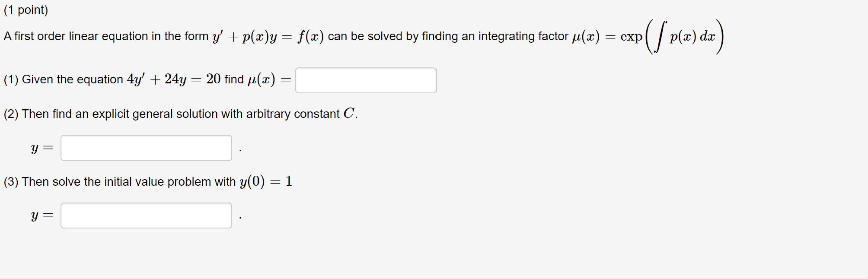Click the initial value problem answer box
Screen dimensions: 868x279
coord(146,215)
